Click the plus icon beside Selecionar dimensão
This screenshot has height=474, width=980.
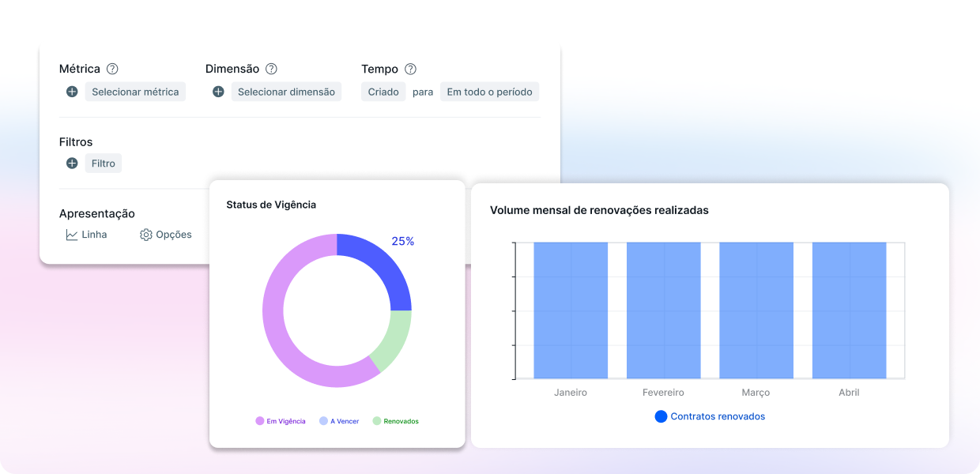point(218,92)
